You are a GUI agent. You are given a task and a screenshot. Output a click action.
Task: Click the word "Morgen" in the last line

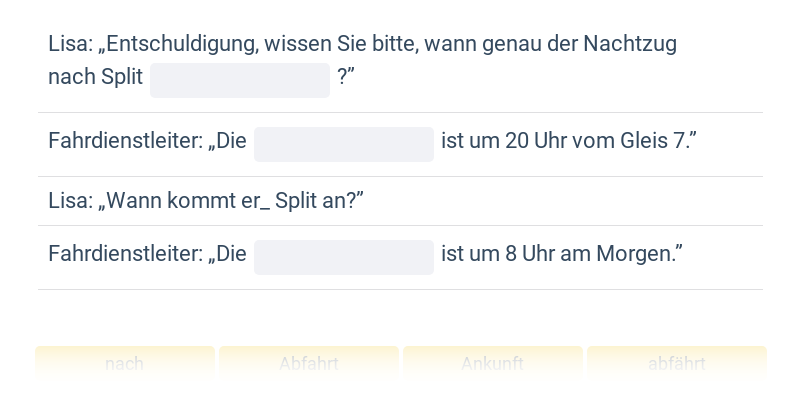point(634,254)
